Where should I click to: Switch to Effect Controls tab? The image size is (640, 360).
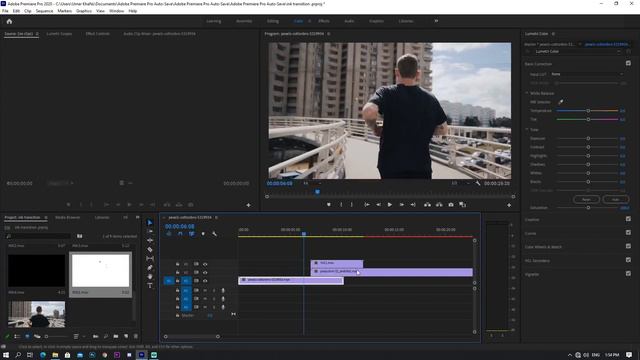[x=98, y=34]
